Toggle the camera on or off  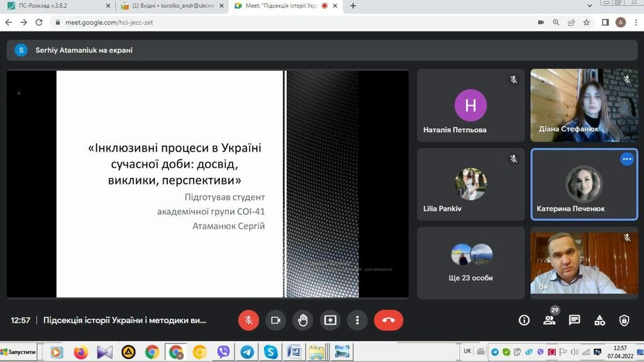[x=275, y=320]
